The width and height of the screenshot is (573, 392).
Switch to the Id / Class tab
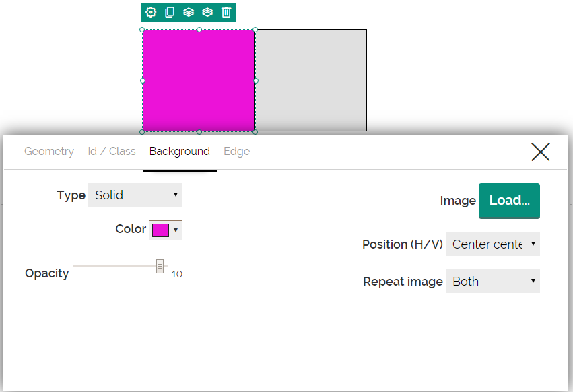[112, 152]
